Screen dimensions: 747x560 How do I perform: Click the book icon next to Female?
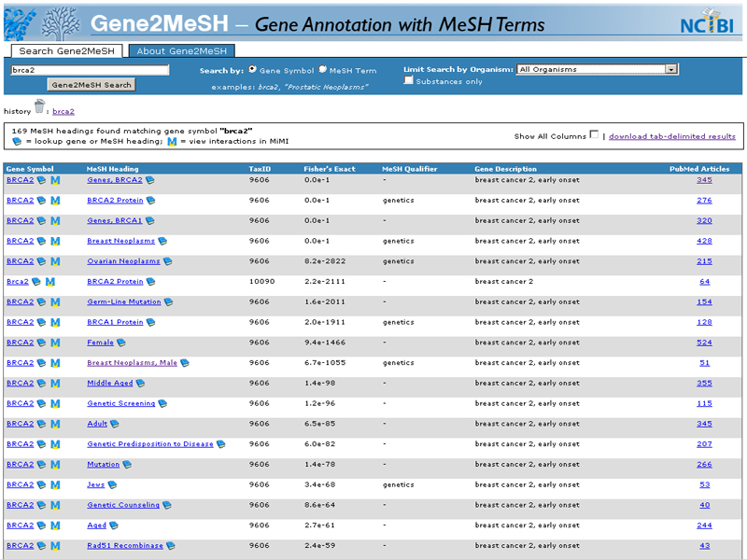pos(121,343)
